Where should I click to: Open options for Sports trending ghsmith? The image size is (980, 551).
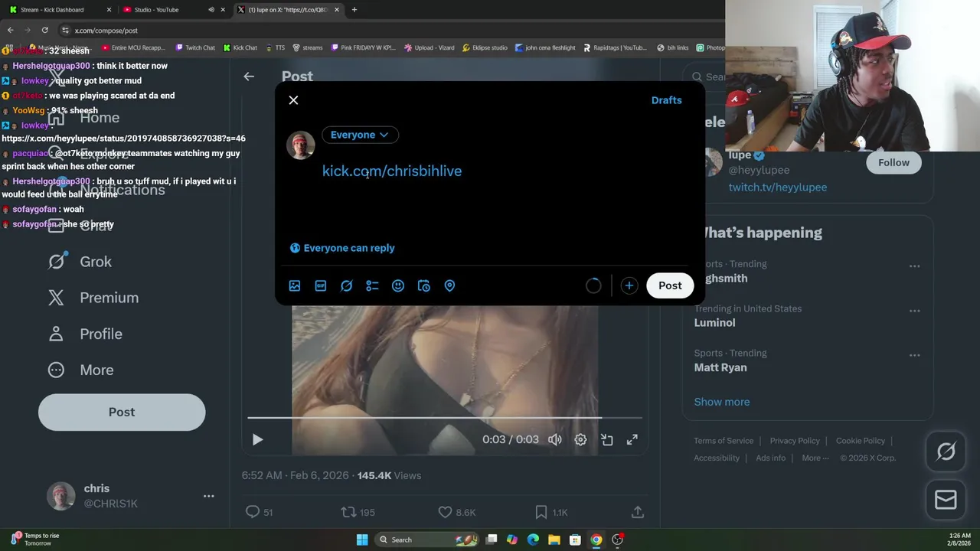[914, 266]
